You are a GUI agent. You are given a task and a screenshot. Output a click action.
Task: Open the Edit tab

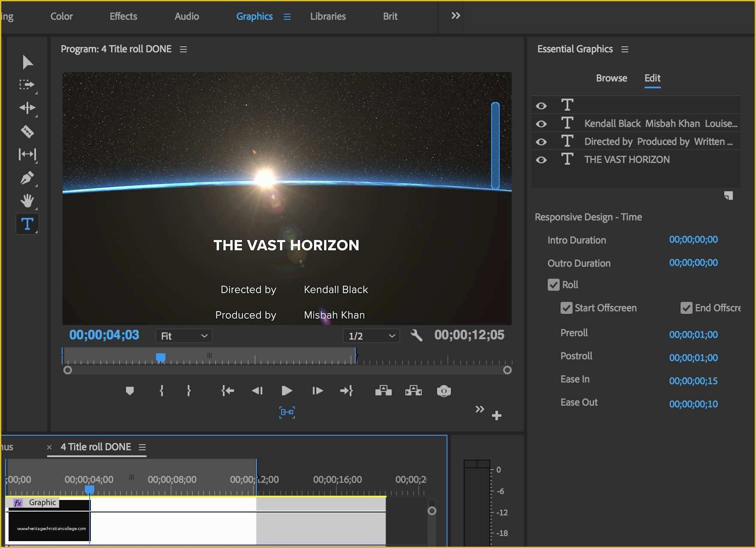(x=652, y=78)
